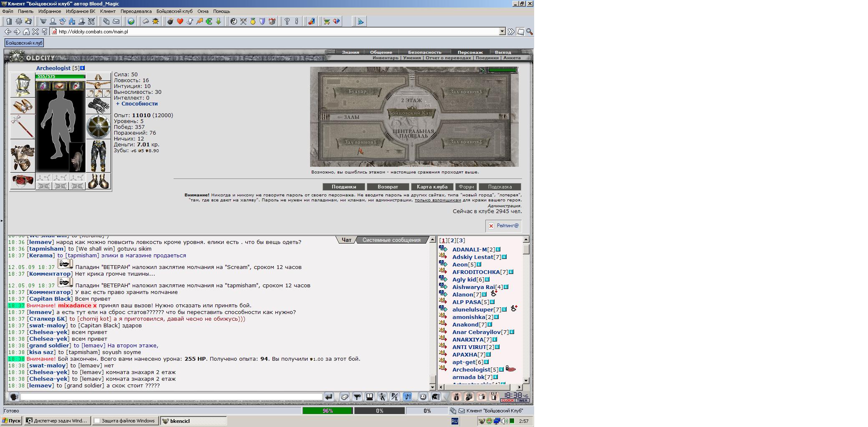
Task: Open the Избранное БК menu
Action: coord(80,11)
